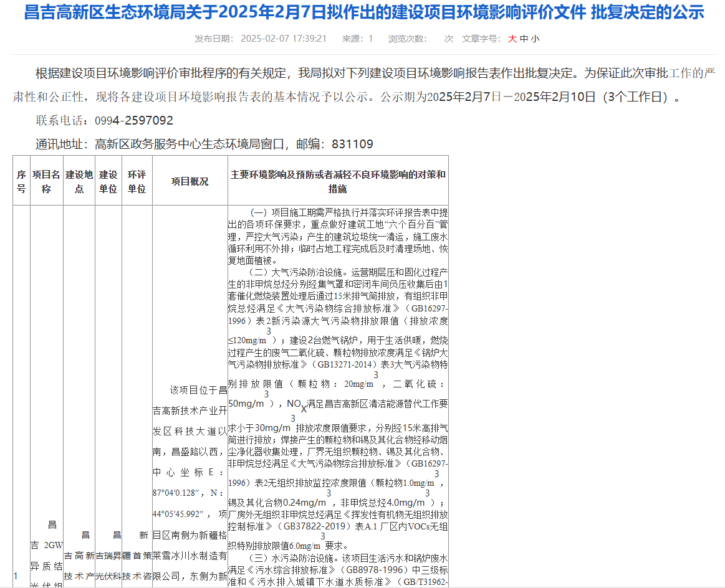Click the 环评单位 table column header
Screen dimensions: 725x588
137,181
